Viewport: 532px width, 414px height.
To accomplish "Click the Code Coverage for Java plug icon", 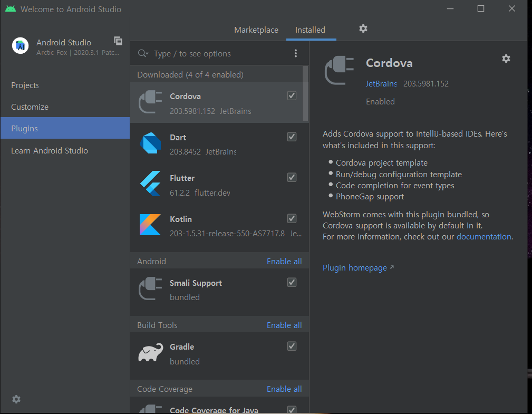I will coord(150,409).
